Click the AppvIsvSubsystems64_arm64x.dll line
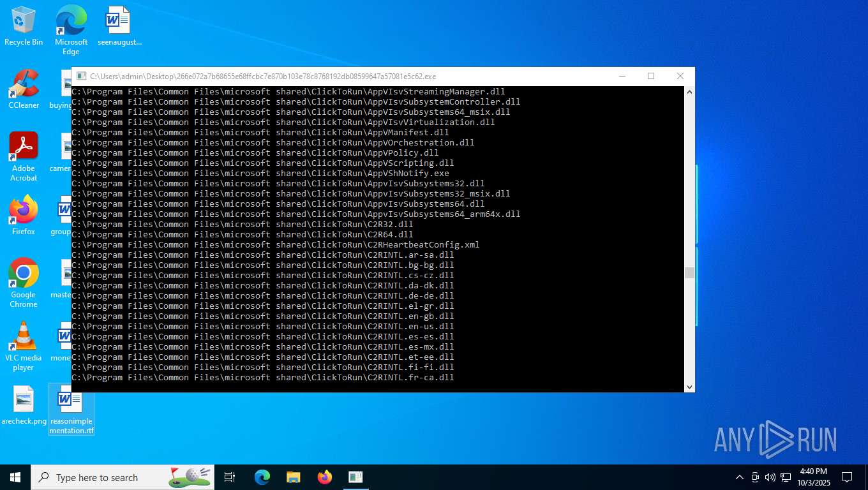The image size is (868, 490). (296, 214)
